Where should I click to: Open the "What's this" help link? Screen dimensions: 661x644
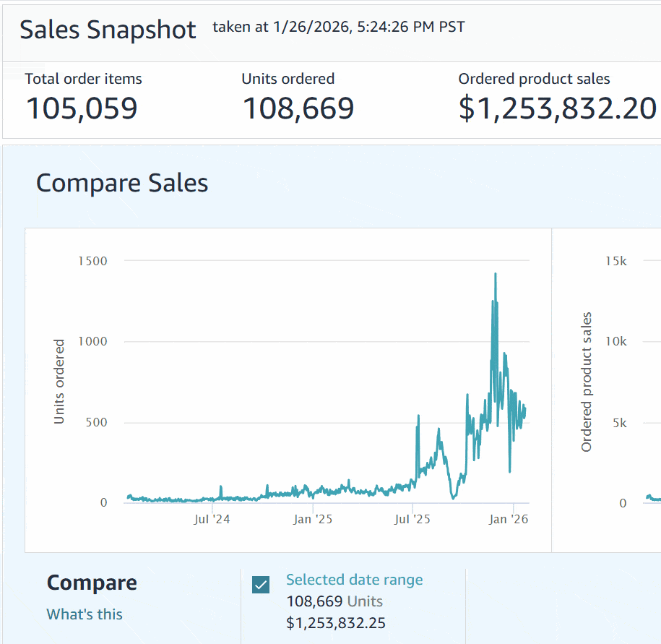(x=85, y=614)
